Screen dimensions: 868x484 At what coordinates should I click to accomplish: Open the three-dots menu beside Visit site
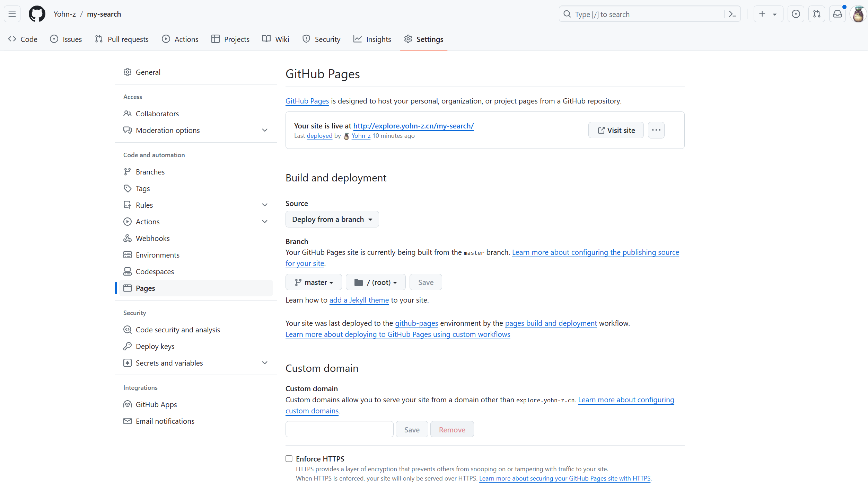(x=656, y=130)
